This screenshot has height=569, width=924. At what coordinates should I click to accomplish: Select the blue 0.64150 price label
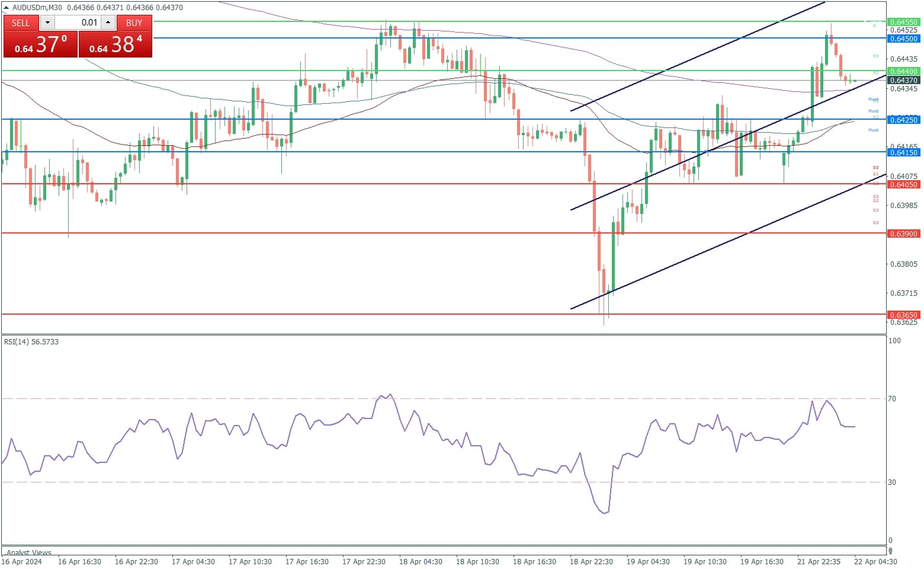click(904, 152)
